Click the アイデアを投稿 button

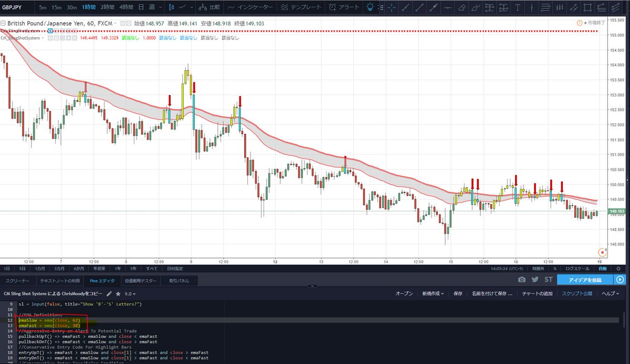pyautogui.click(x=584, y=280)
